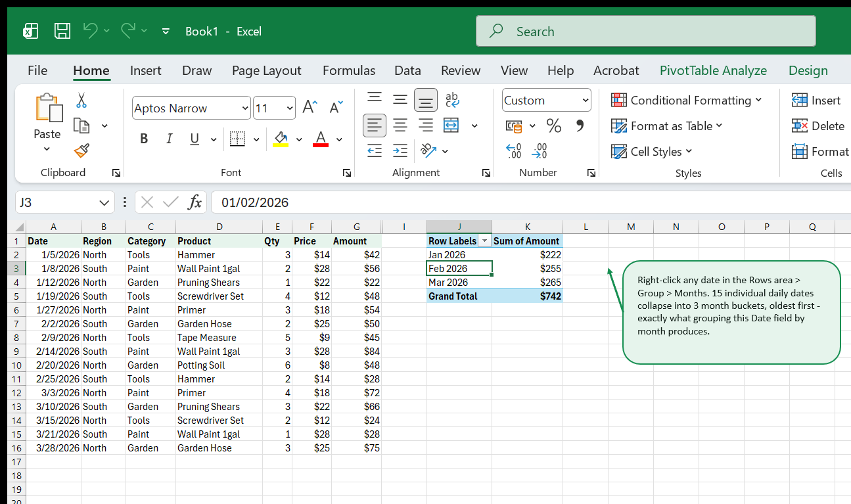Screen dimensions: 851x504
Task: Toggle Bottom Align icon
Action: point(426,99)
